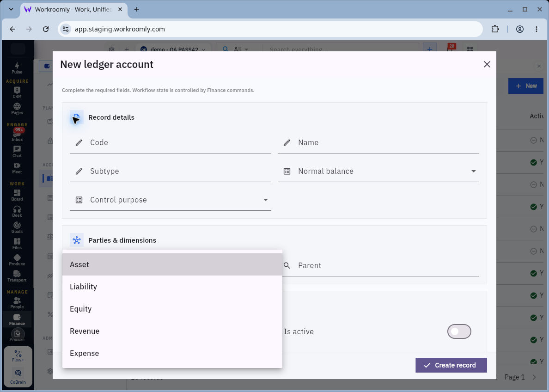This screenshot has height=392, width=549.
Task: Click the browser extensions puzzle icon
Action: [495, 29]
